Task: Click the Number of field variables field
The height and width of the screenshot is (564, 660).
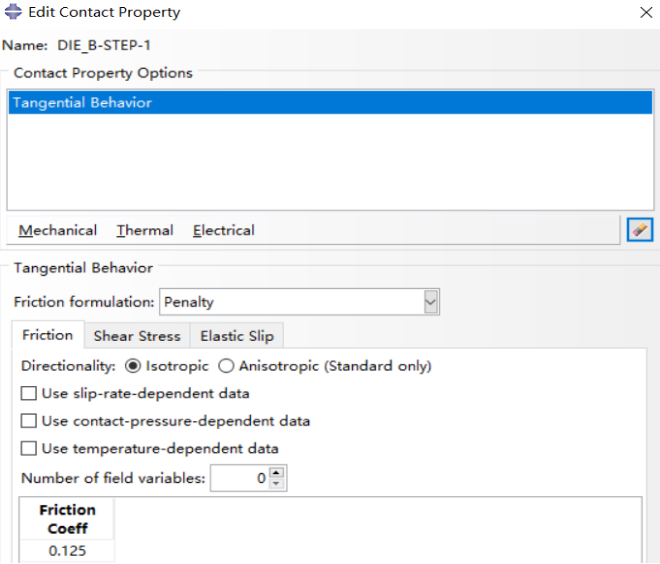Action: (240, 478)
